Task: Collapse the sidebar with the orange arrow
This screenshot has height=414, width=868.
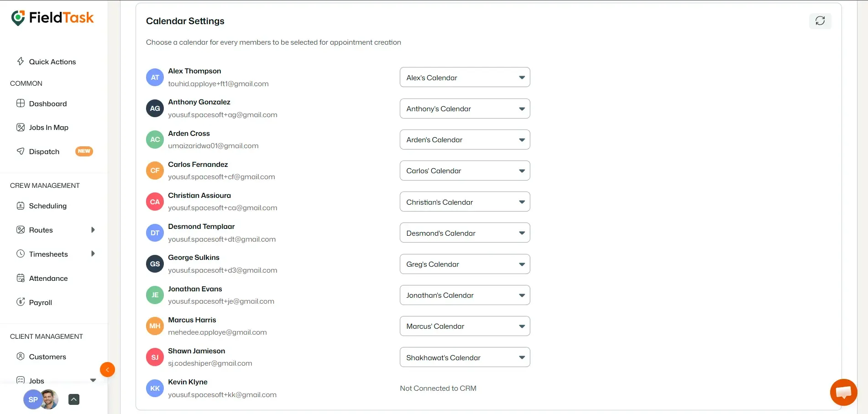Action: [x=107, y=370]
